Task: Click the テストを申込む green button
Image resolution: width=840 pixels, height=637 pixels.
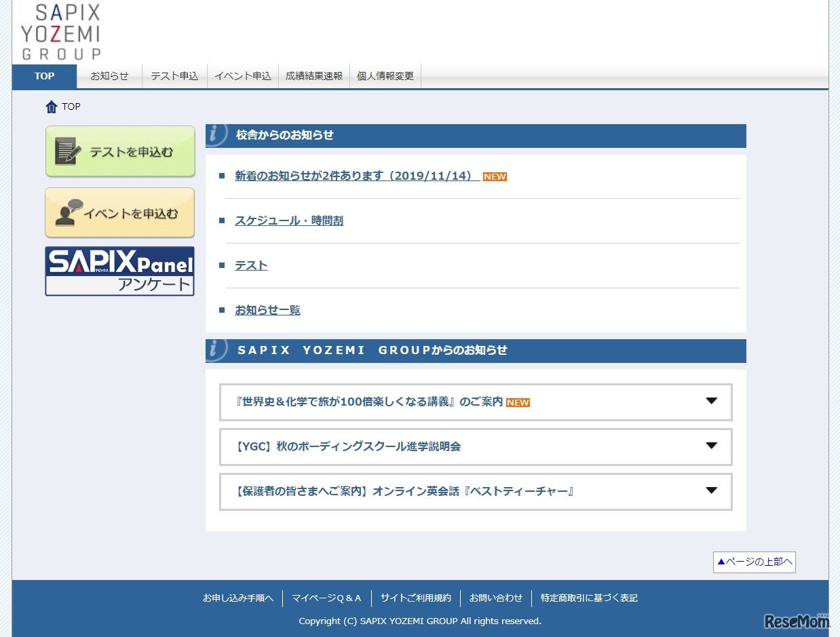Action: [120, 152]
